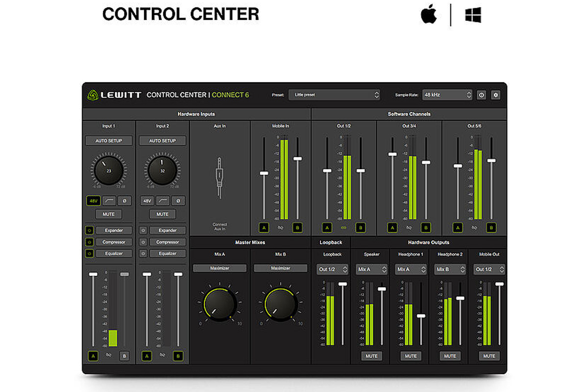Viewport: 588px width, 392px height.
Task: Turn off the Input 1 Expander power icon
Action: coord(90,230)
